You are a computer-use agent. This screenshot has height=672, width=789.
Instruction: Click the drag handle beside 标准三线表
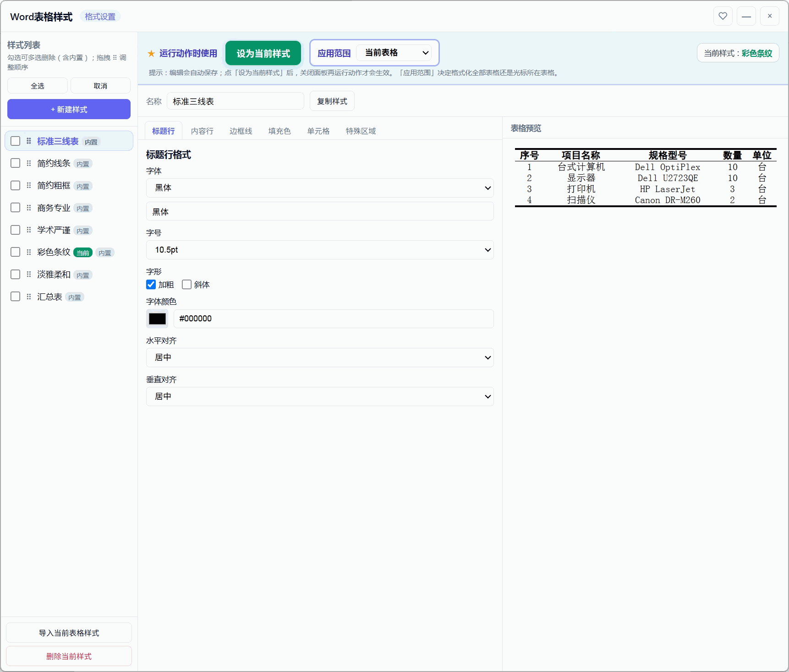coord(29,141)
